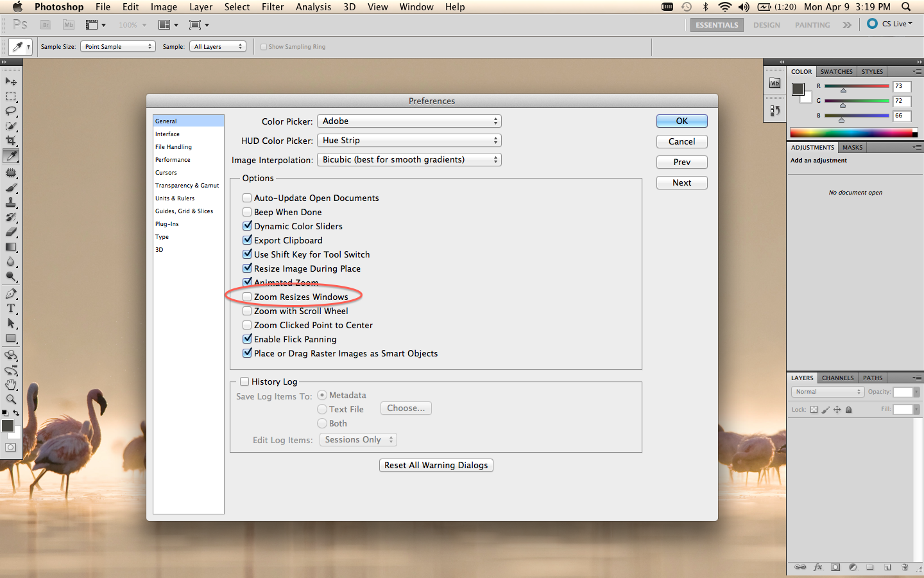Select Performance in Preferences sidebar
This screenshot has width=924, height=578.
click(x=173, y=160)
